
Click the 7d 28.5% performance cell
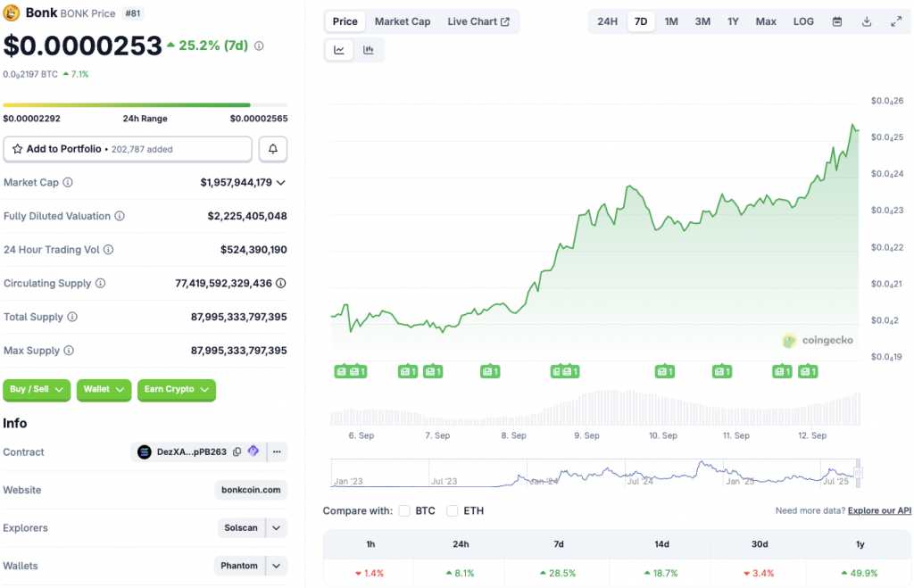558,574
